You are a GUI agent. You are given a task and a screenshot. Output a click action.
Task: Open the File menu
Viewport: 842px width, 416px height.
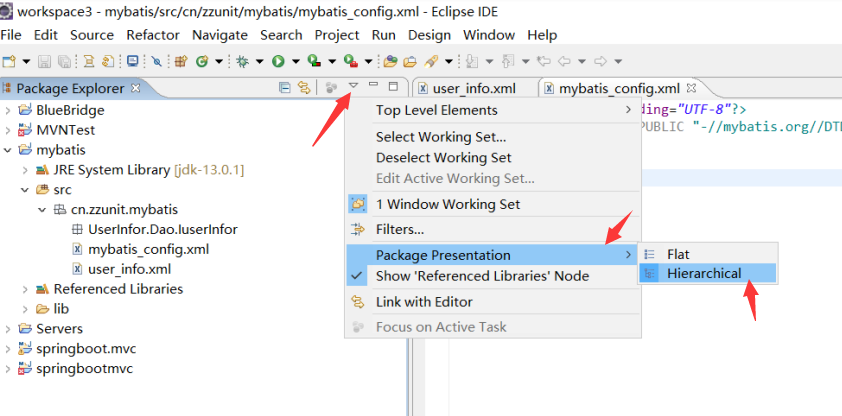(11, 35)
